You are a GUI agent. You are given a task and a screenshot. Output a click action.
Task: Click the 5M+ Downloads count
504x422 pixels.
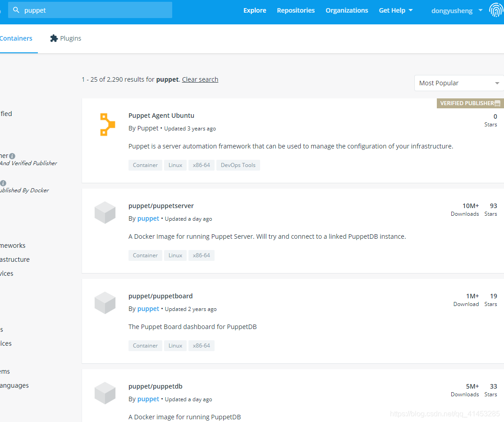click(x=465, y=390)
